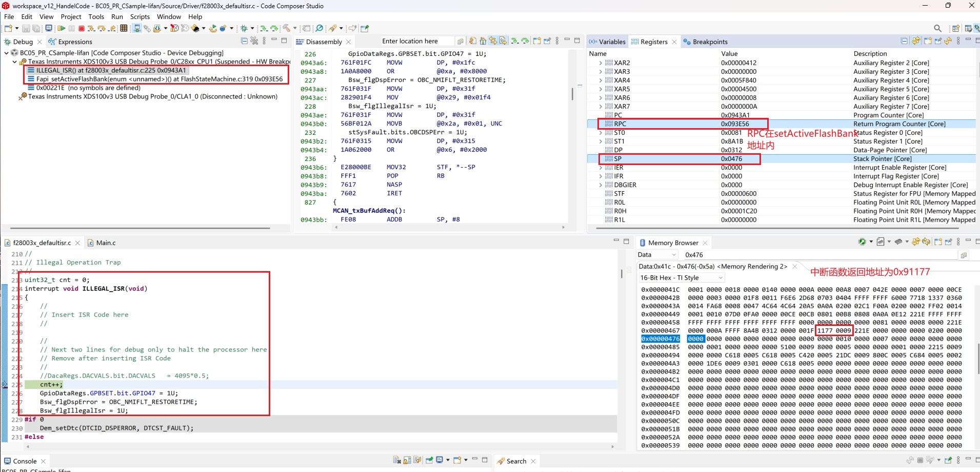980x472 pixels.
Task: Click the hammer Build icon in toolbar
Action: tap(287, 28)
